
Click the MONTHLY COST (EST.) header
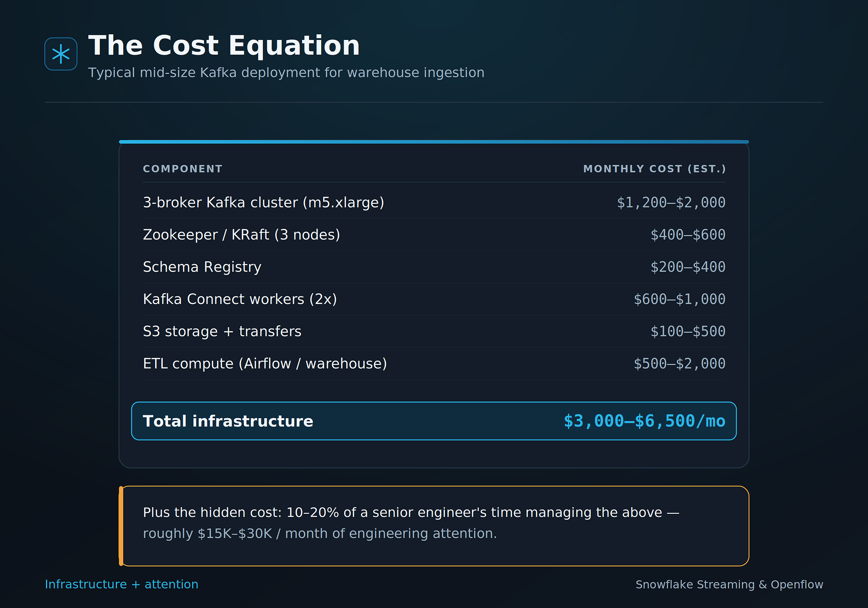pos(654,169)
